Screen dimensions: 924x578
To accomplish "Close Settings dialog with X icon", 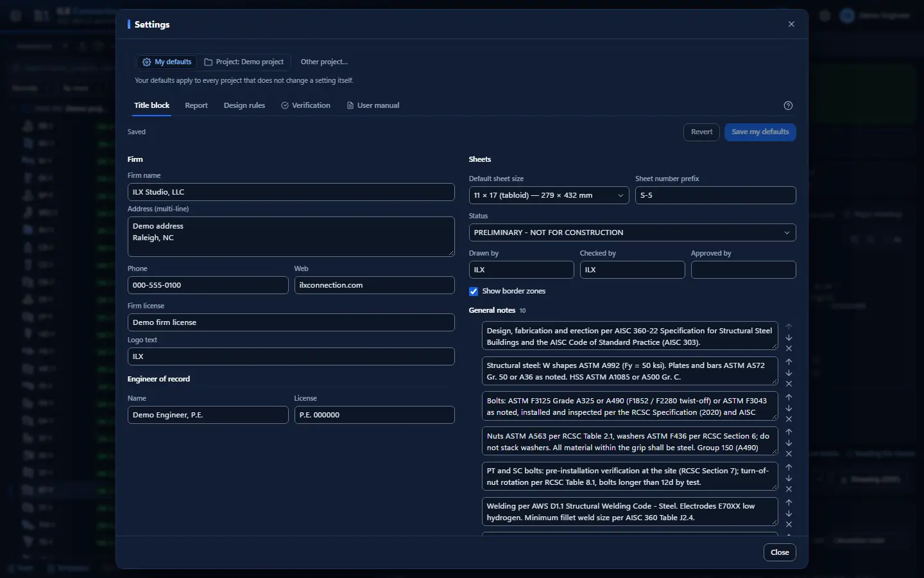I will point(791,24).
